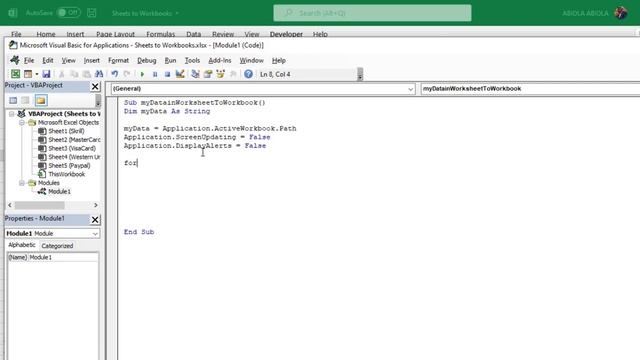Image resolution: width=640 pixels, height=360 pixels.
Task: Collapse the Modules folder node
Action: click(22, 183)
